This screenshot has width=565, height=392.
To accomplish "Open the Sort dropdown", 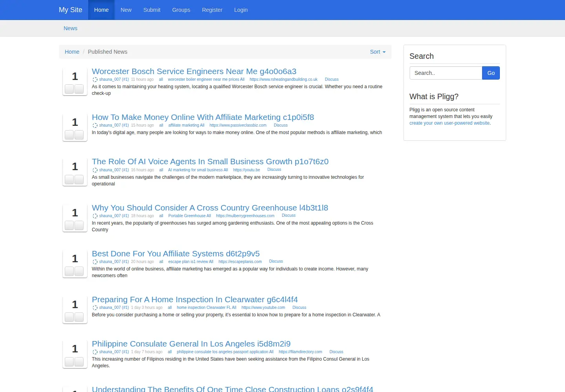I will click(x=378, y=52).
